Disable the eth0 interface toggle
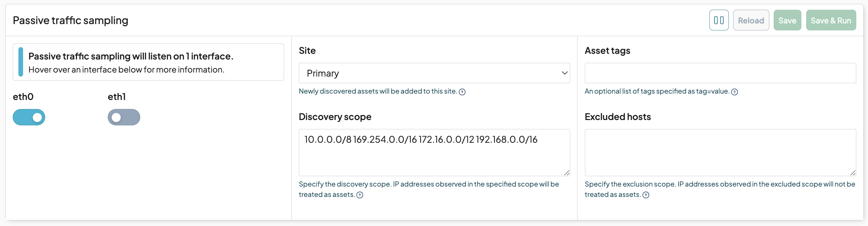This screenshot has height=226, width=868. 29,117
